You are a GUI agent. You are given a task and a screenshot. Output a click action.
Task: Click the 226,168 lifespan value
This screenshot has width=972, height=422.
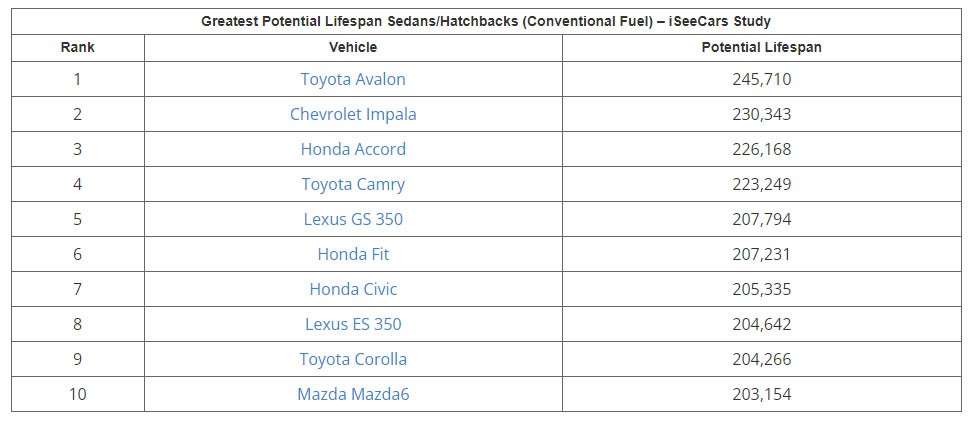click(x=761, y=149)
